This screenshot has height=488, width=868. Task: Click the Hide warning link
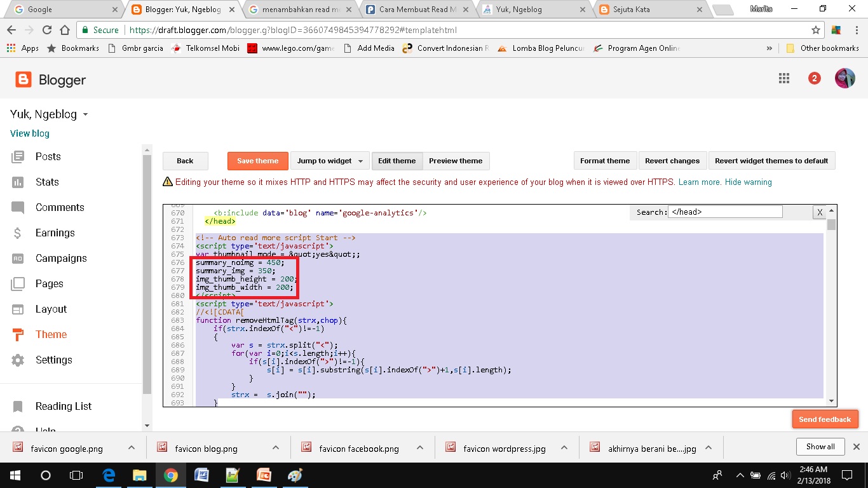click(x=749, y=182)
